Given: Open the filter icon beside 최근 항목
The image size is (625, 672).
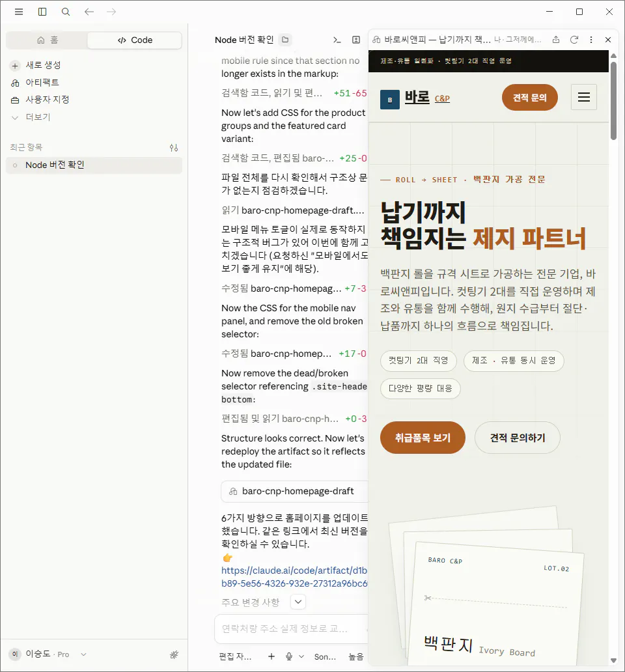Looking at the screenshot, I should click(x=173, y=147).
